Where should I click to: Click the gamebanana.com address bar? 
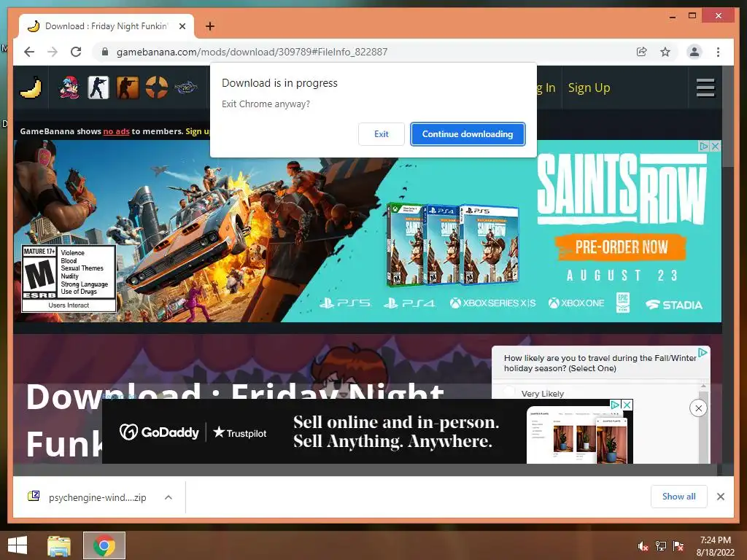pos(252,52)
